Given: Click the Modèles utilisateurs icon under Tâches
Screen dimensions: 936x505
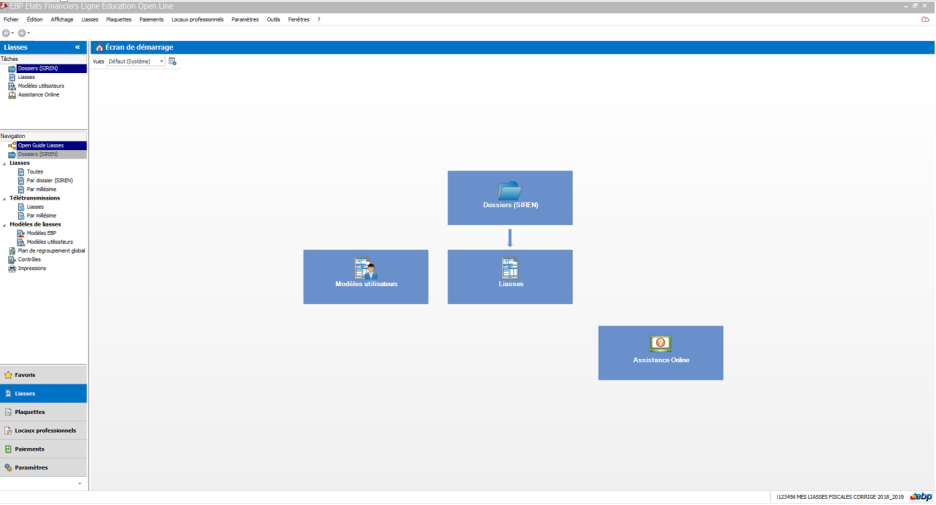Looking at the screenshot, I should [x=12, y=86].
